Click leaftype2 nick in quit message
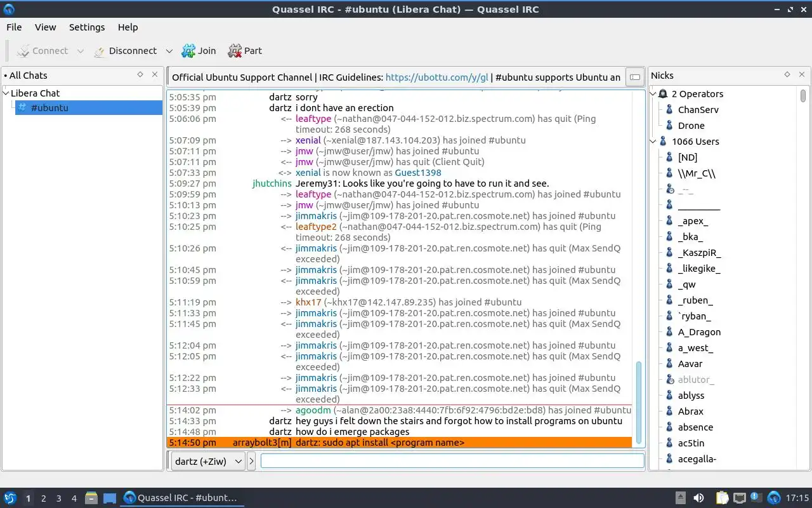Screen dimensions: 812x508 click(x=316, y=227)
